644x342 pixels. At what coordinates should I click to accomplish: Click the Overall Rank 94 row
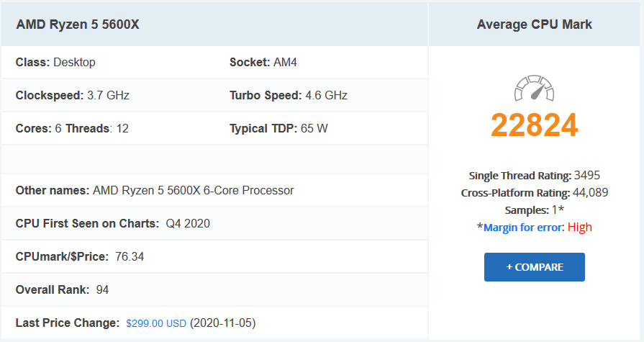(63, 290)
